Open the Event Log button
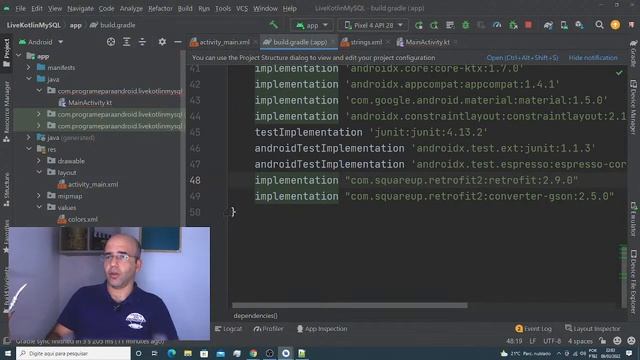This screenshot has width=640, height=360. (x=533, y=329)
